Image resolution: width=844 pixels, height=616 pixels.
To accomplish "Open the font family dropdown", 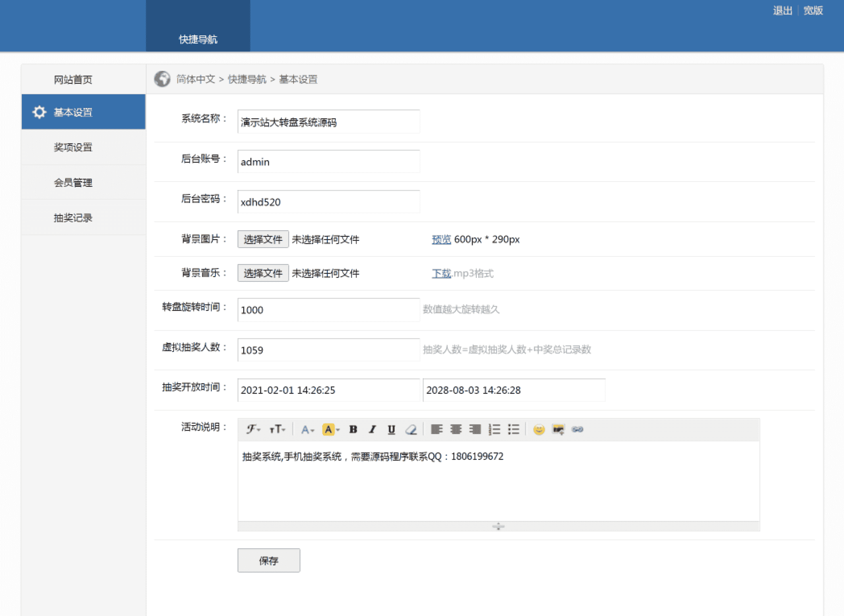I will click(253, 430).
